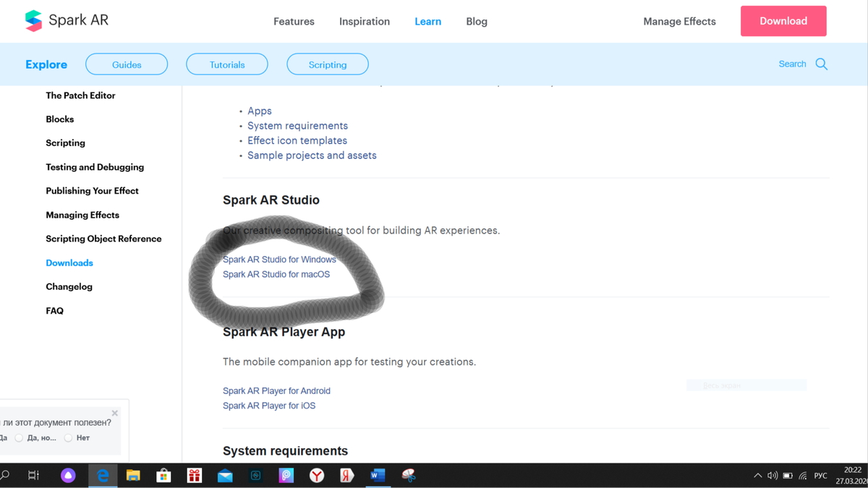Open Wi-Fi network settings in tray
Screen dimensions: 868x488
[803, 476]
